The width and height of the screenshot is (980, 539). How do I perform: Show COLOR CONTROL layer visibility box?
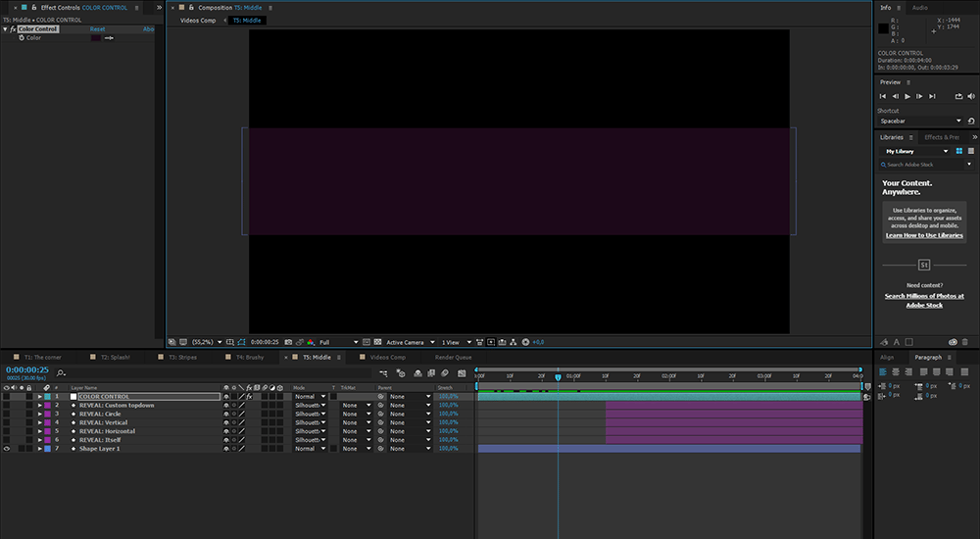point(6,397)
